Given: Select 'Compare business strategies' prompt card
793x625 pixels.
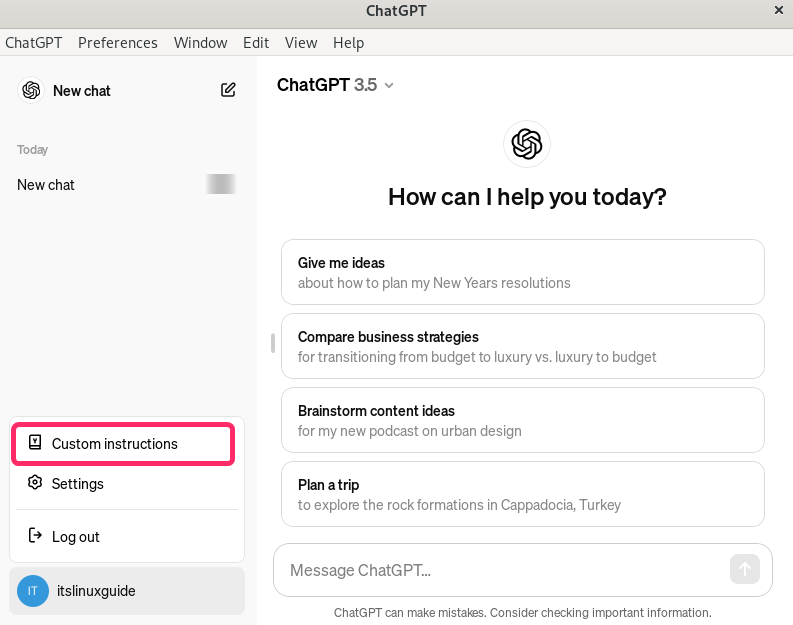Looking at the screenshot, I should point(522,346).
